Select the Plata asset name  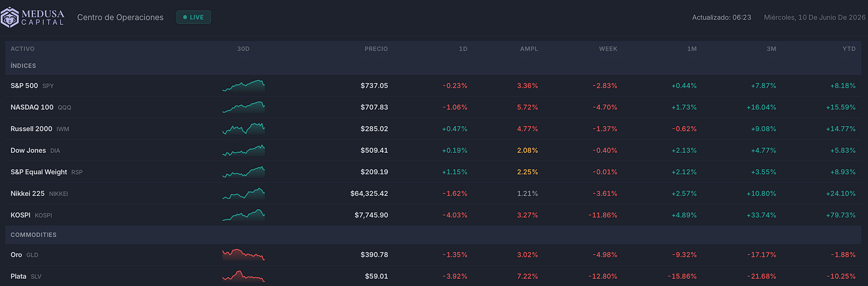point(19,276)
